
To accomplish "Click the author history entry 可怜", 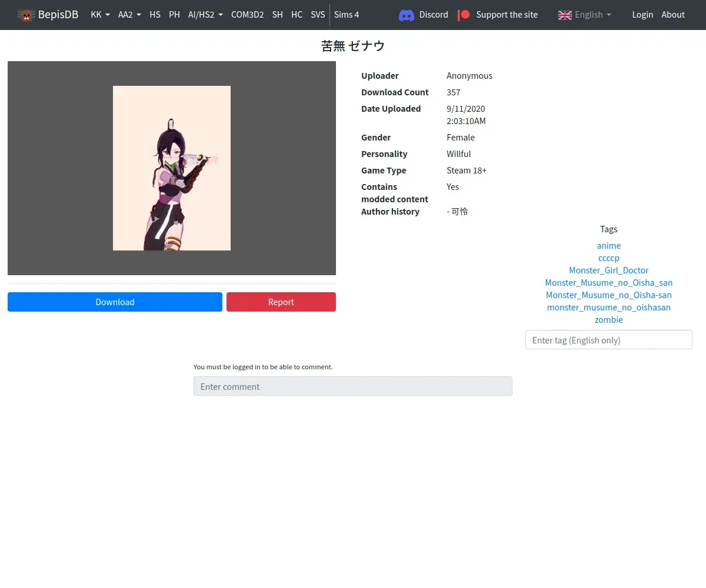I will [x=459, y=212].
